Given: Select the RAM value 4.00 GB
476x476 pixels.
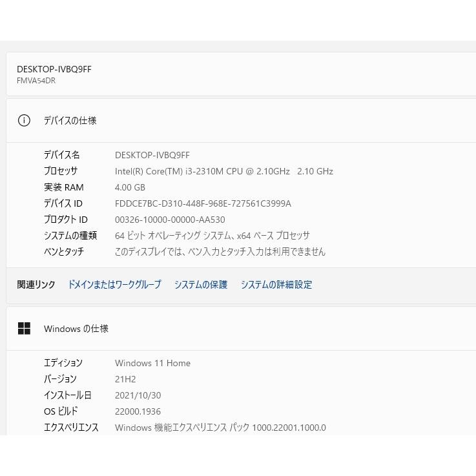Looking at the screenshot, I should point(130,187).
